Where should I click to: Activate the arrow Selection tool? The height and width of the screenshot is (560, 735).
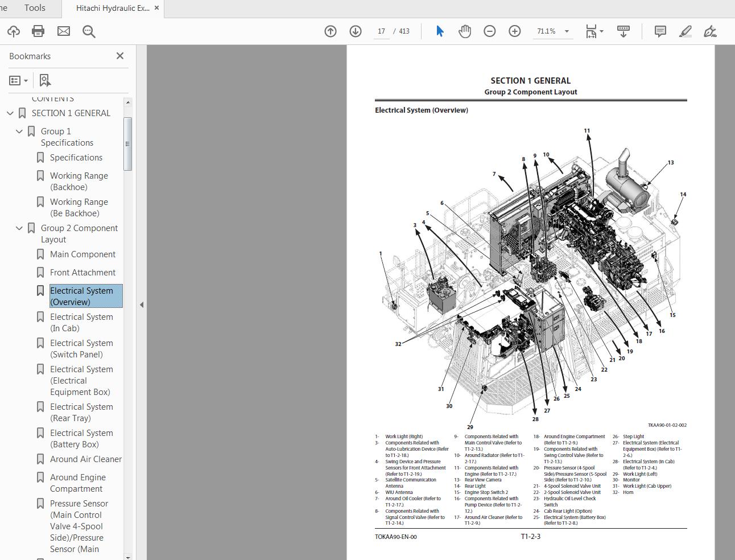coord(440,31)
